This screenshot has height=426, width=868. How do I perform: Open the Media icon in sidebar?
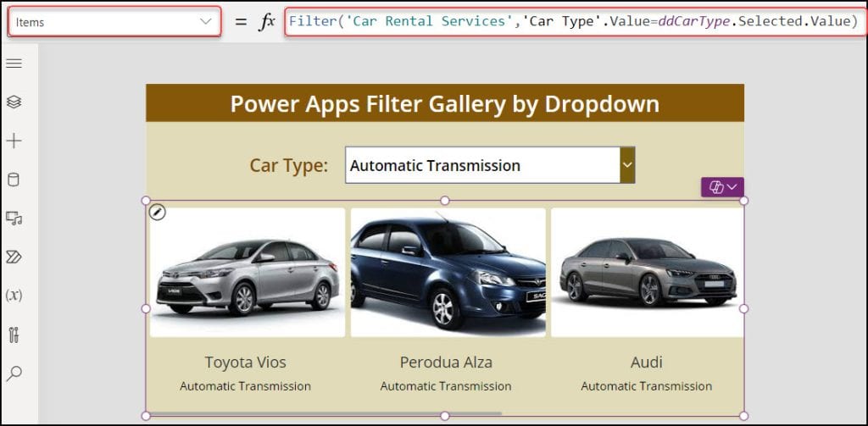(x=14, y=218)
